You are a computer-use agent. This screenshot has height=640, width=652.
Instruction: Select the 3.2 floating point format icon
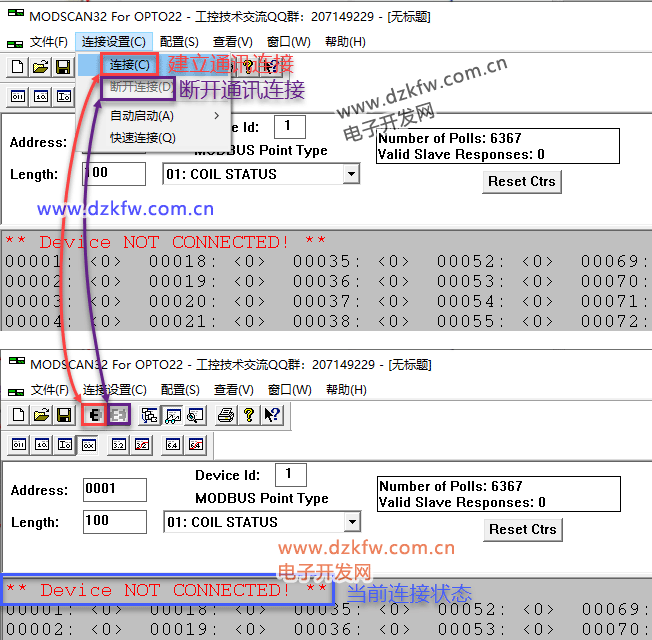[119, 444]
